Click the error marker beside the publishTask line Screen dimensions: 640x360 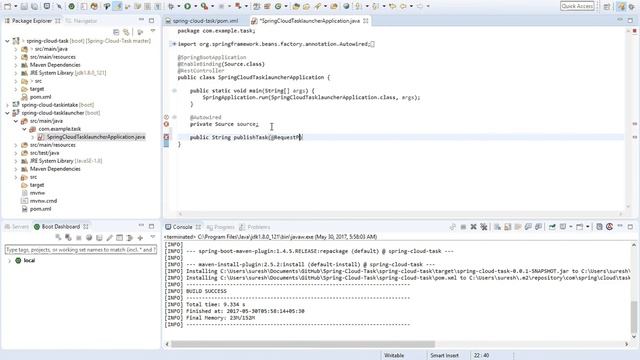(x=166, y=137)
